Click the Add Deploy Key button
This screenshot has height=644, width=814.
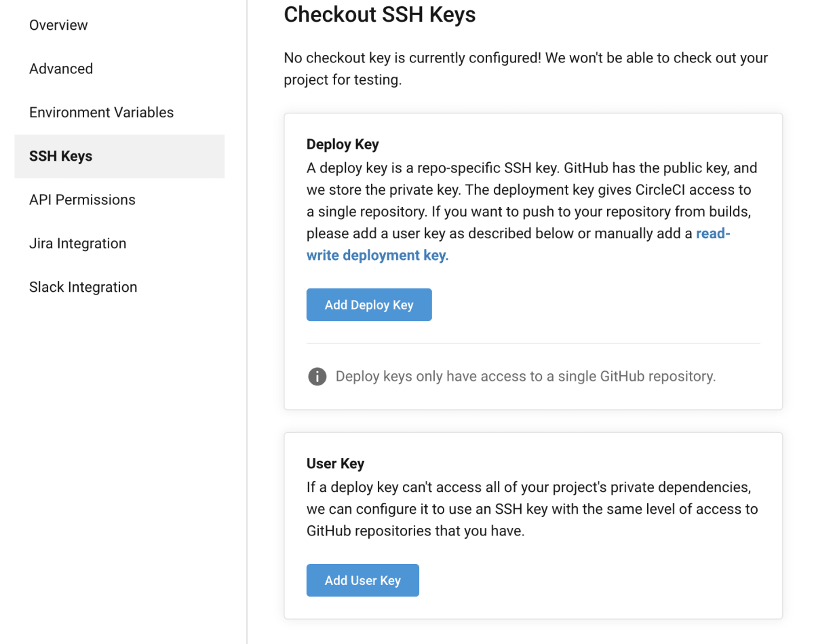[369, 305]
